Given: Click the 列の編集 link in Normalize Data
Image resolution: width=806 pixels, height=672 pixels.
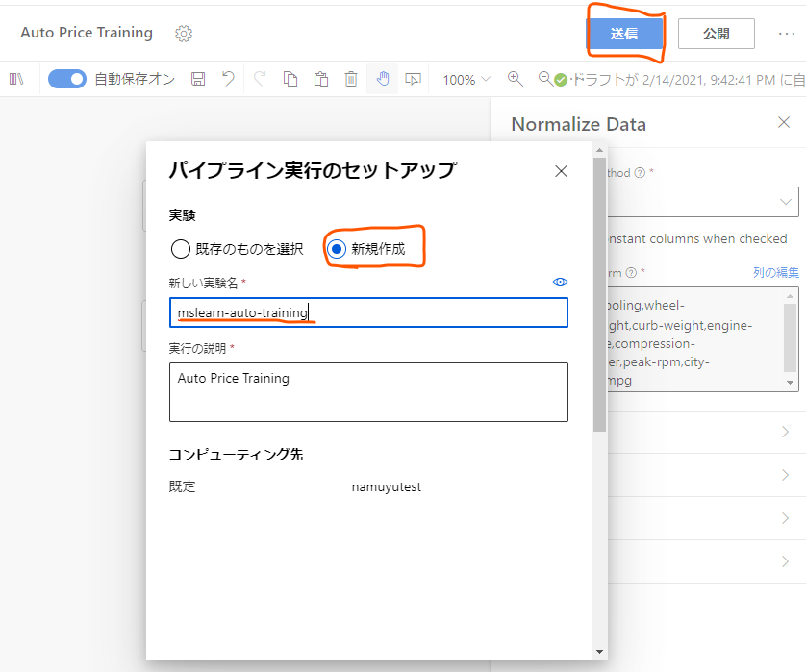Looking at the screenshot, I should click(777, 272).
